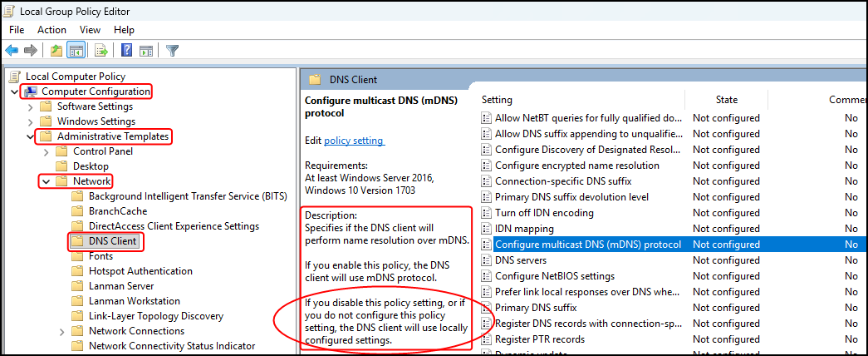Click the Forward arrow toolbar icon
This screenshot has height=356, width=868.
tap(30, 51)
